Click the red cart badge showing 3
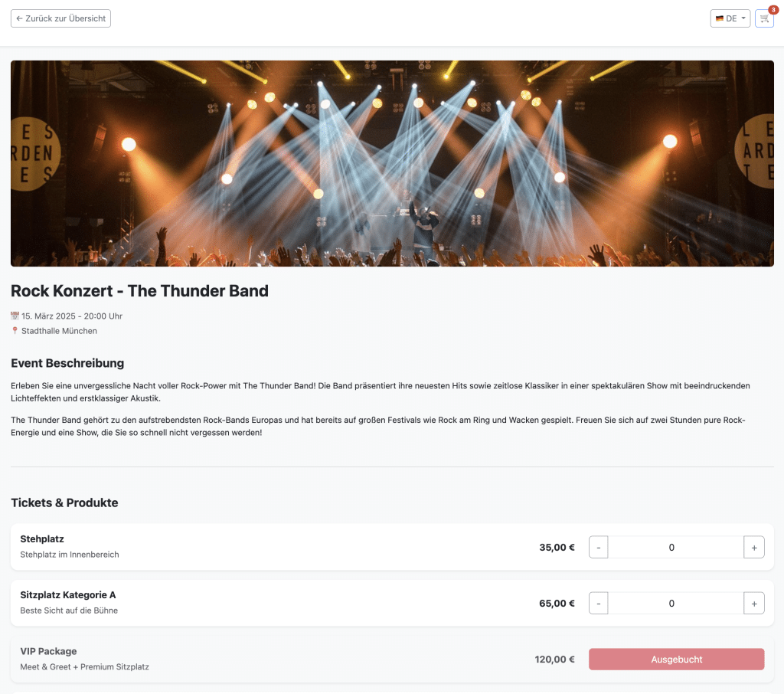784x694 pixels. click(x=773, y=9)
